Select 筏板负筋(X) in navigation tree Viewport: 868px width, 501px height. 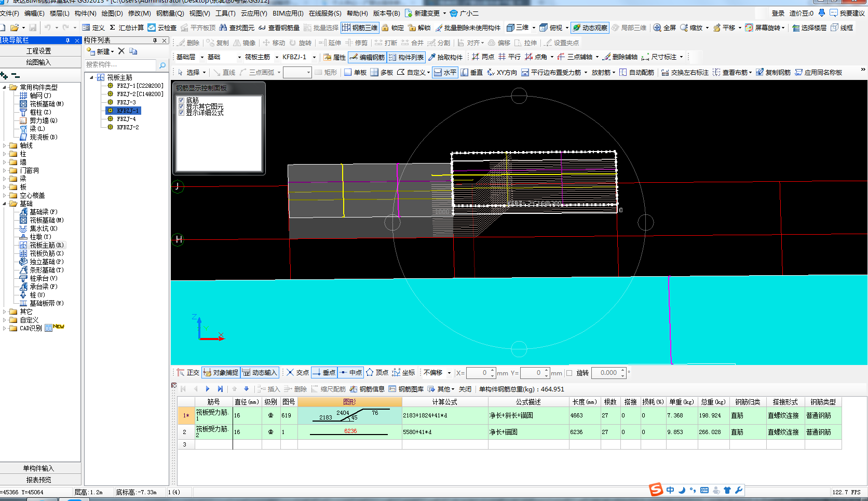tap(47, 253)
